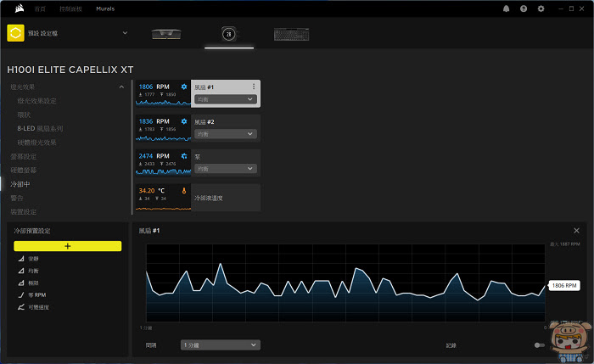Open 警告 alerts section
Viewport: 594px width, 364px height.
pos(17,198)
